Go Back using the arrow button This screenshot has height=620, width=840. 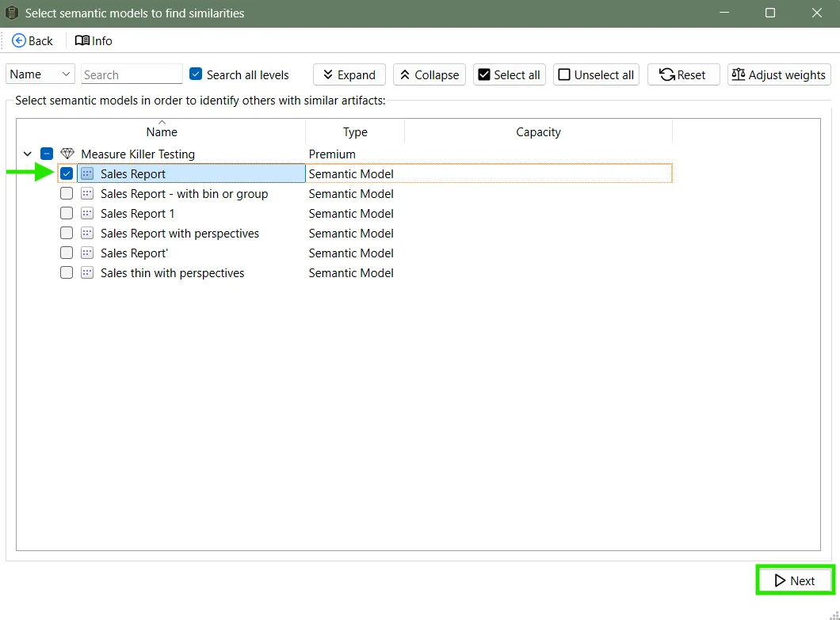click(32, 40)
